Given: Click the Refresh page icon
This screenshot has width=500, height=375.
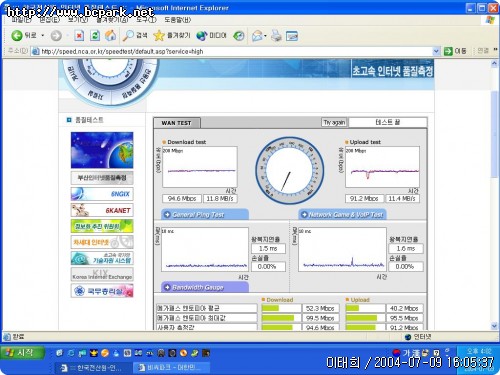Looking at the screenshot, I should point(95,36).
